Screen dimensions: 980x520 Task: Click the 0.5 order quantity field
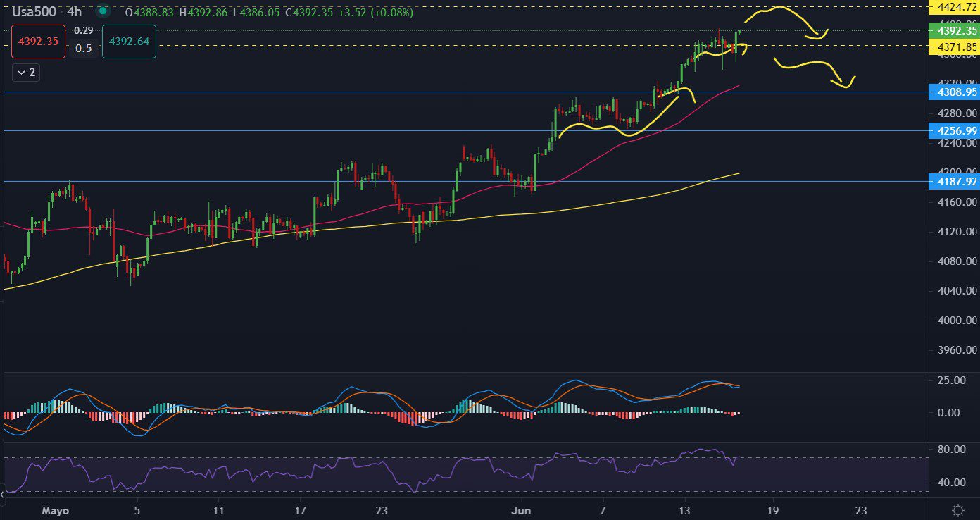[x=84, y=49]
